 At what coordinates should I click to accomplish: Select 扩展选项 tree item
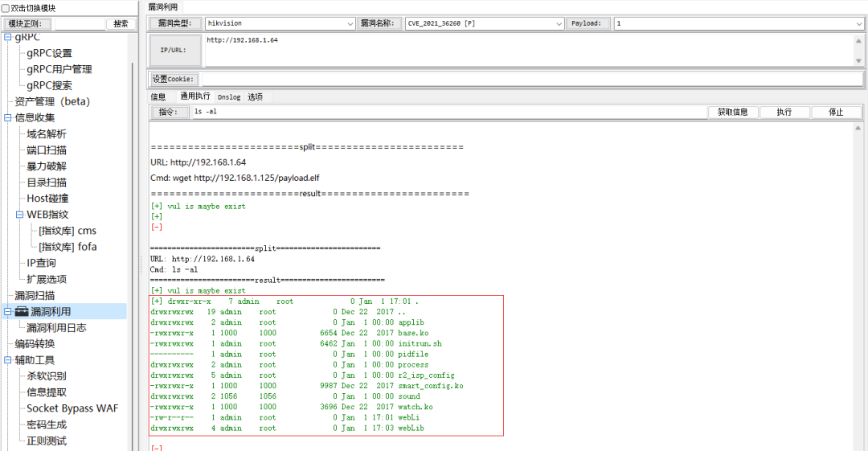[47, 279]
